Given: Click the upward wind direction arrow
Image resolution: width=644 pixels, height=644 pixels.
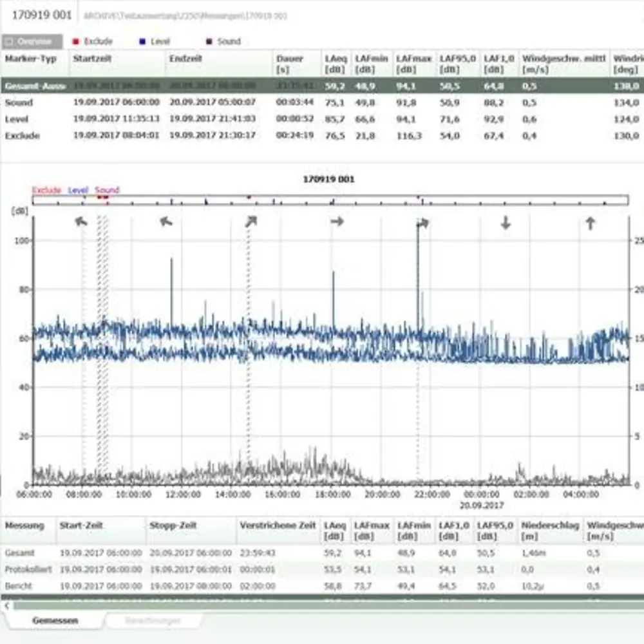Looking at the screenshot, I should [x=590, y=223].
